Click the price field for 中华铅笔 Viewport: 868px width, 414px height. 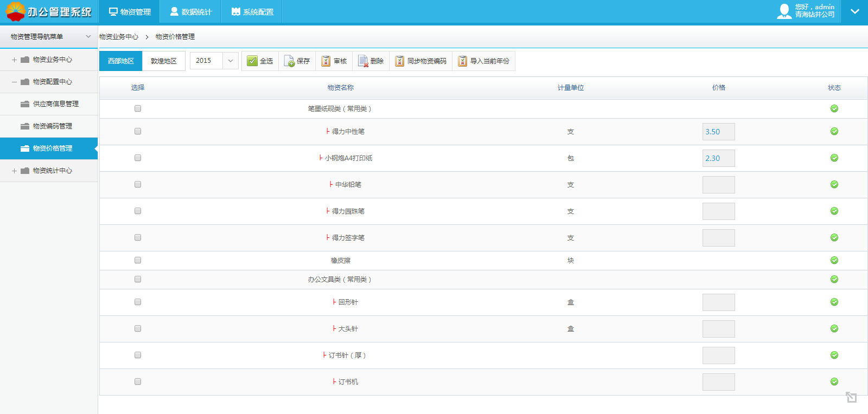coord(718,185)
